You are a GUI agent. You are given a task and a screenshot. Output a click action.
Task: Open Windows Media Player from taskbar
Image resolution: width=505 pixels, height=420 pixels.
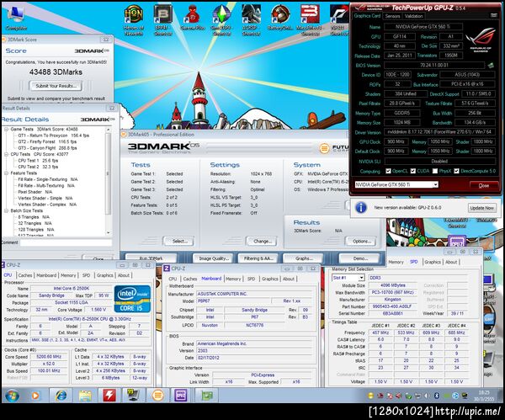pyautogui.click(x=35, y=396)
